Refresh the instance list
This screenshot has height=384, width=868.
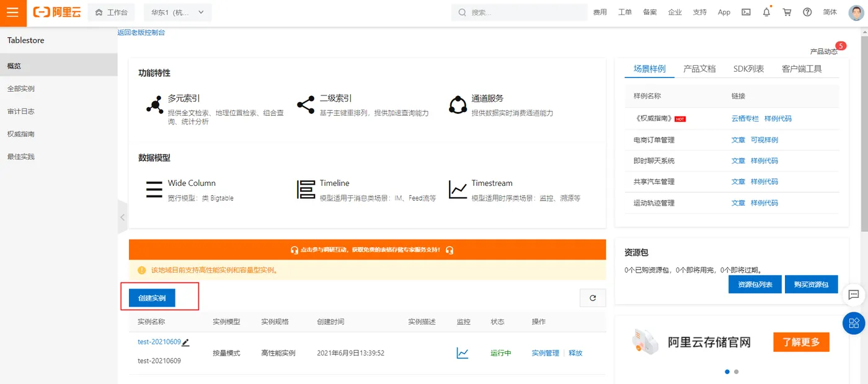(593, 298)
